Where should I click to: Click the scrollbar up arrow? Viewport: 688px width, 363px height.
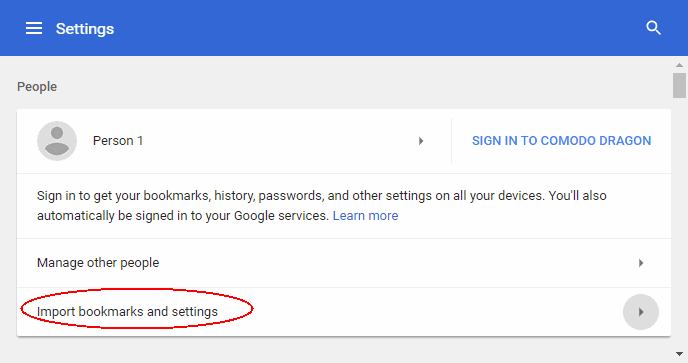(679, 65)
